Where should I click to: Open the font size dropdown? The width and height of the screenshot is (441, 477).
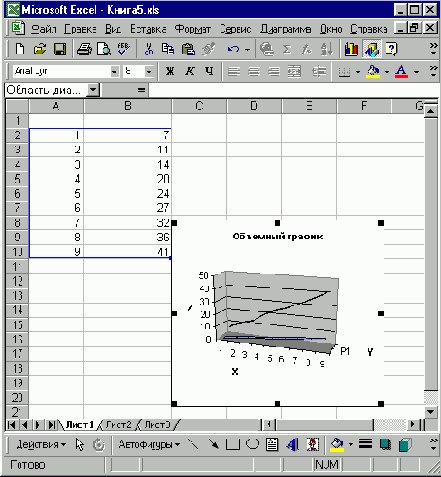pyautogui.click(x=149, y=71)
